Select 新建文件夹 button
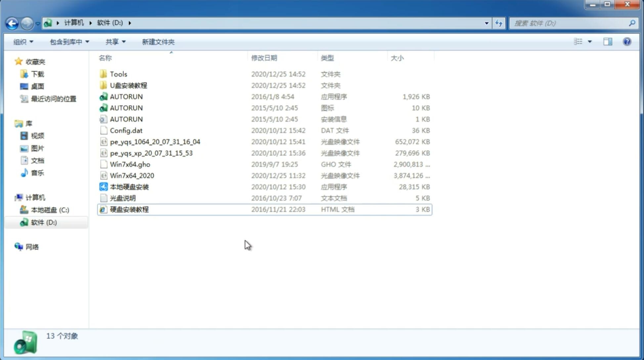Screen dimensions: 644x360 click(x=158, y=42)
